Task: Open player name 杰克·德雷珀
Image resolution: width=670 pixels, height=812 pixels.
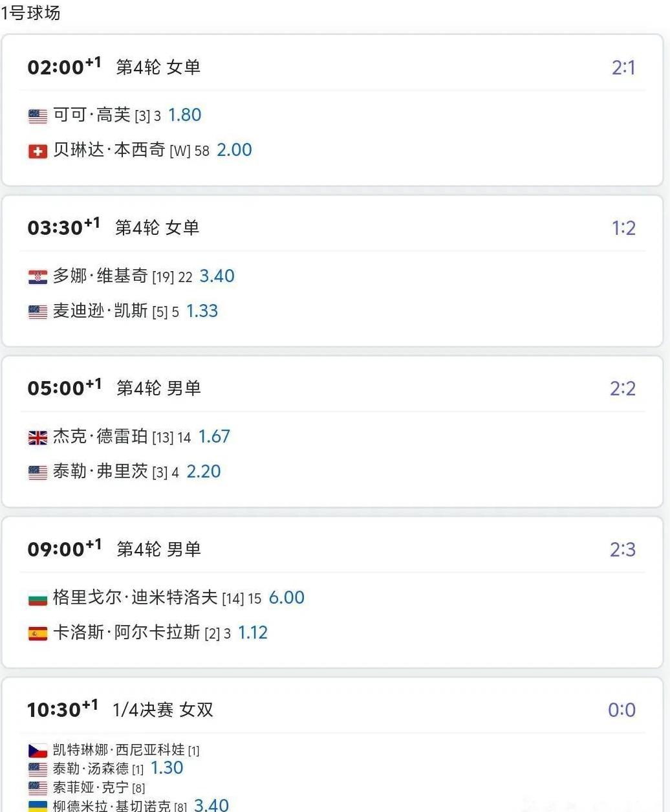Action: click(x=100, y=437)
